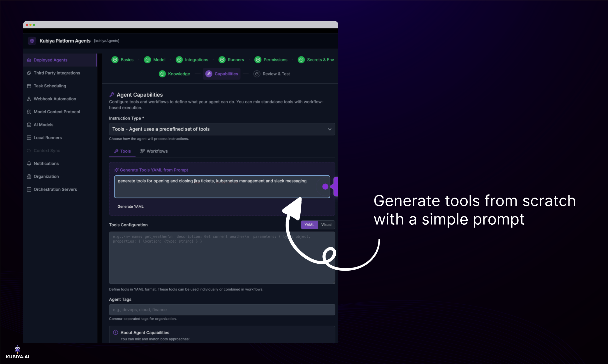Open Third Party Integrations puzzle icon

[29, 73]
